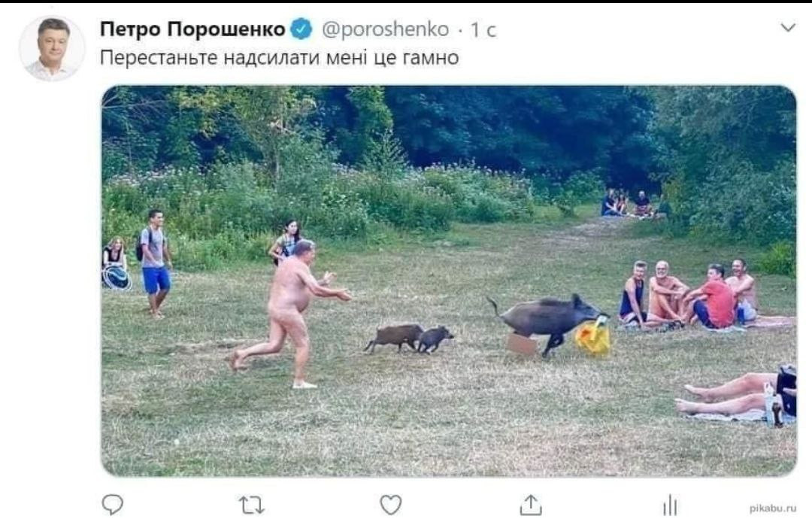Open the tweet timestamp '1 с'

tap(483, 30)
